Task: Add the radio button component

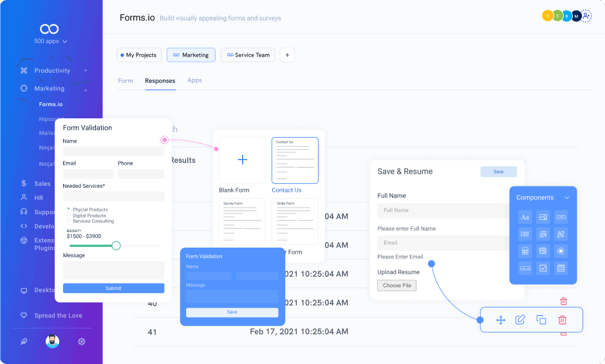Action: (561, 251)
